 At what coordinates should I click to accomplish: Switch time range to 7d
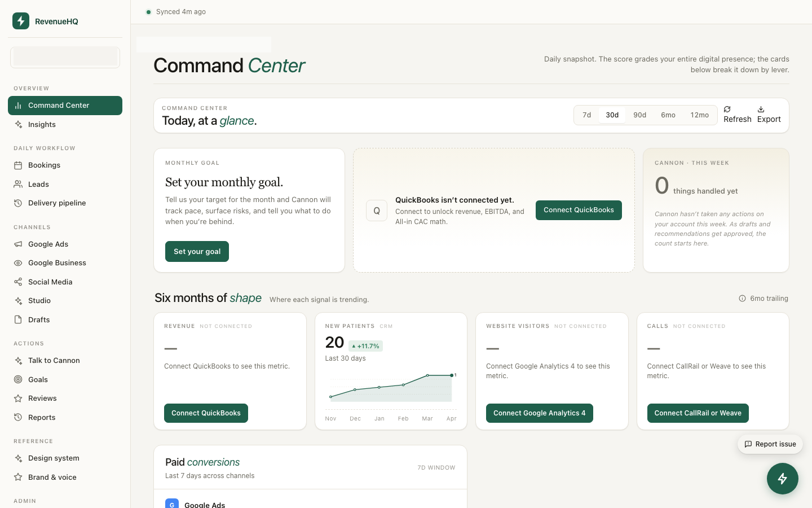pos(587,115)
